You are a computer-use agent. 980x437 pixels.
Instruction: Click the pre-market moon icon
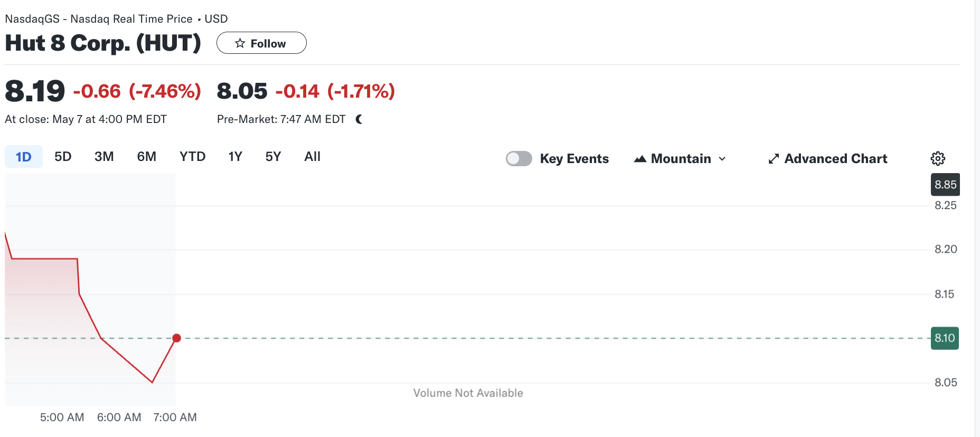[359, 119]
